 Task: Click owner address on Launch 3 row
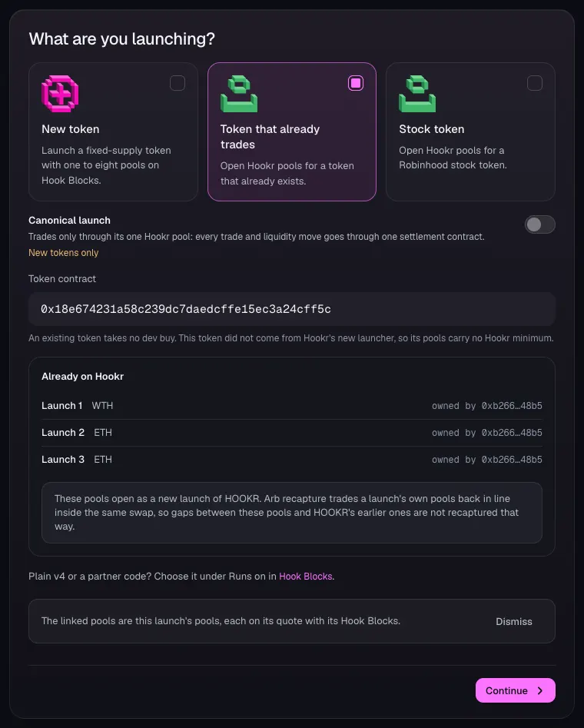(512, 460)
